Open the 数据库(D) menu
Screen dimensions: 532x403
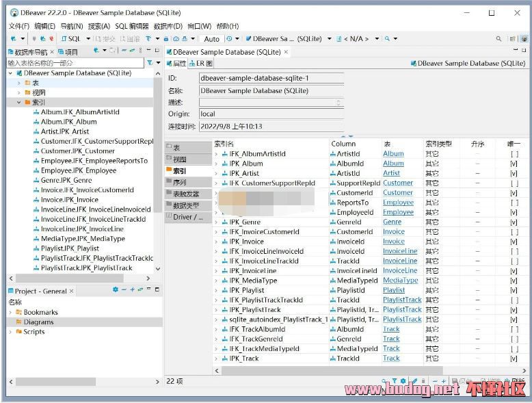pos(168,26)
